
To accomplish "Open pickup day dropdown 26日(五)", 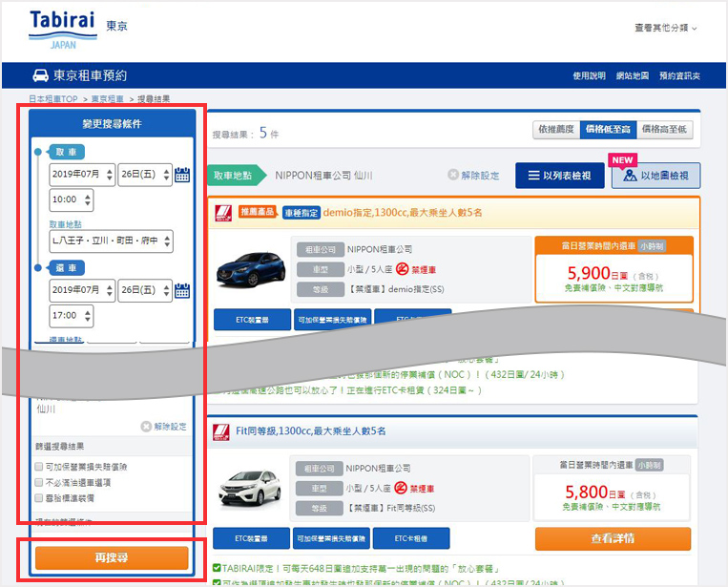I will [x=145, y=175].
